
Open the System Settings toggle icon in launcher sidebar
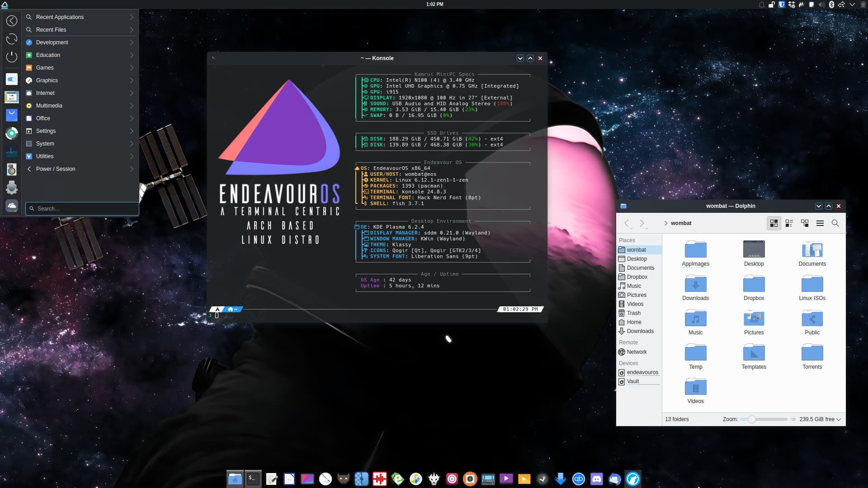tap(12, 79)
